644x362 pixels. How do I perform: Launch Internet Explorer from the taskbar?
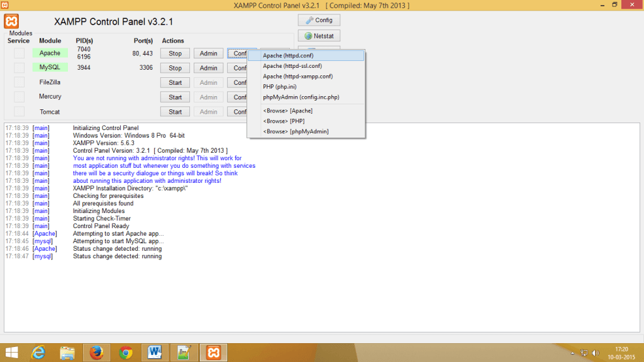point(38,353)
